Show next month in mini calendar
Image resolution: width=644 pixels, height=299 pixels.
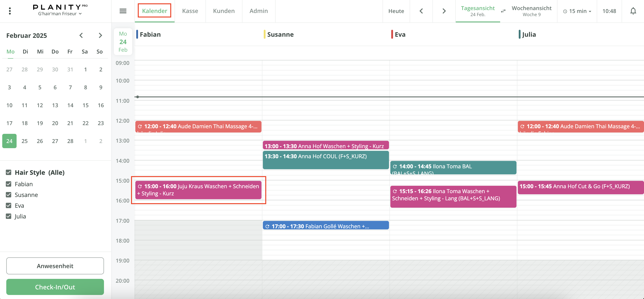pos(100,35)
